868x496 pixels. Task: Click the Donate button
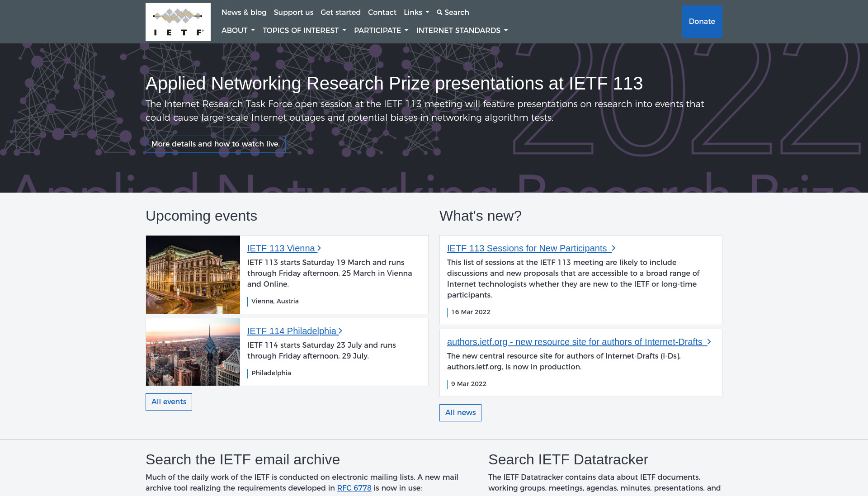[x=702, y=21]
